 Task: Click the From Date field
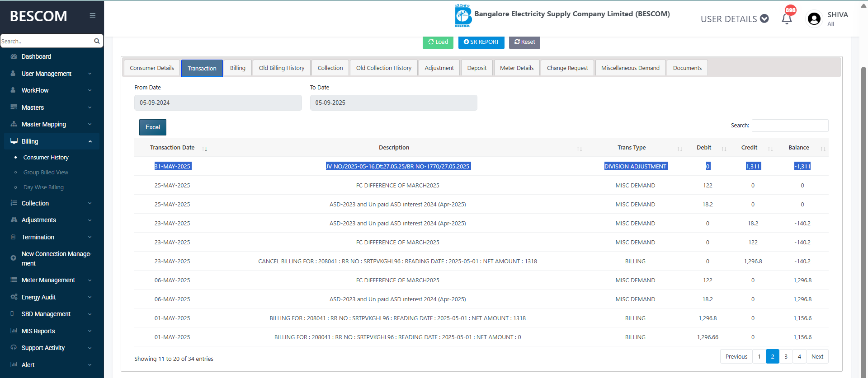[x=218, y=103]
